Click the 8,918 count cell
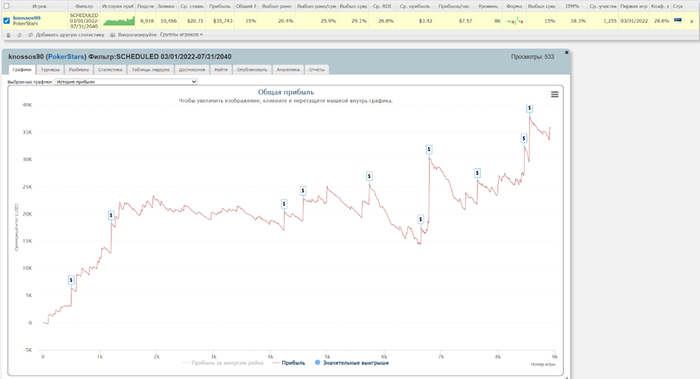Image resolution: width=700 pixels, height=379 pixels. tap(147, 21)
